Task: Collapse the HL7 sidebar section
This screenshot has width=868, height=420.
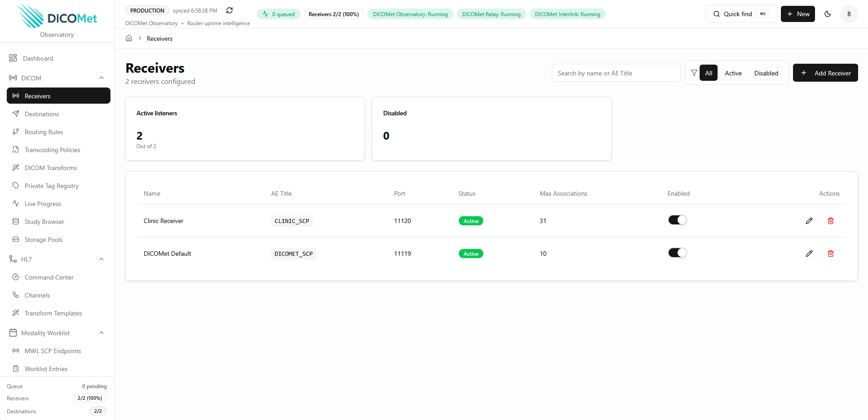Action: click(x=101, y=259)
